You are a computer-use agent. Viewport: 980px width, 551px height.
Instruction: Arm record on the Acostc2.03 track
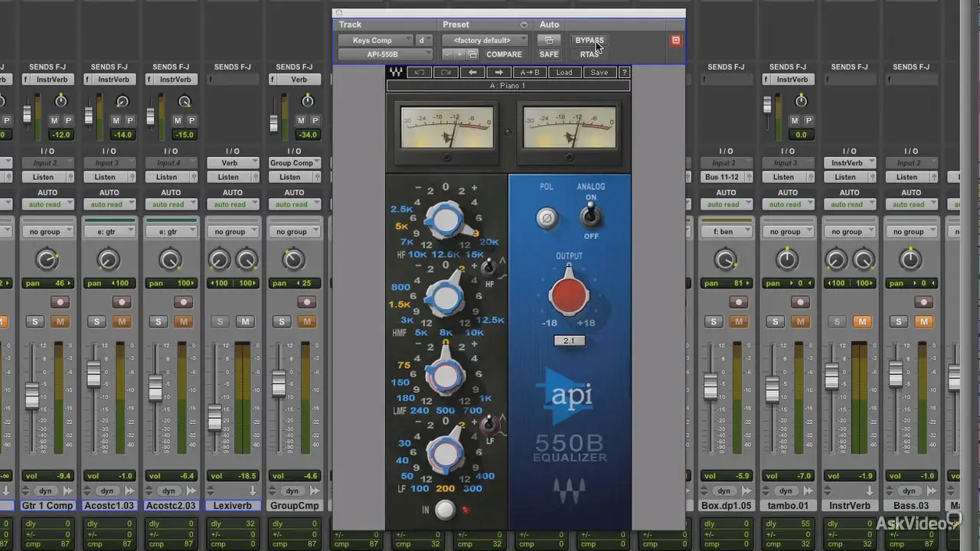(x=184, y=302)
